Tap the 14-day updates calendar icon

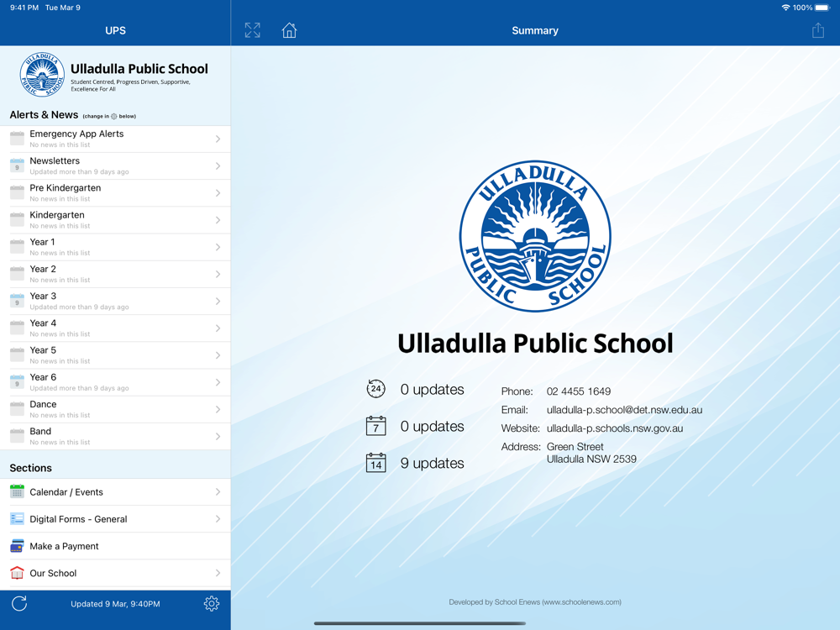coord(375,463)
